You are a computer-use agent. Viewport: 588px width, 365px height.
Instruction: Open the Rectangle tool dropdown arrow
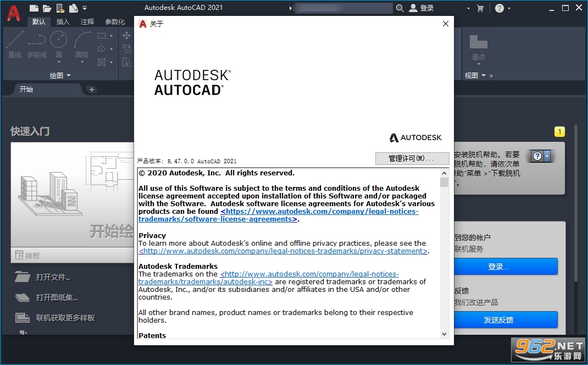coord(112,36)
